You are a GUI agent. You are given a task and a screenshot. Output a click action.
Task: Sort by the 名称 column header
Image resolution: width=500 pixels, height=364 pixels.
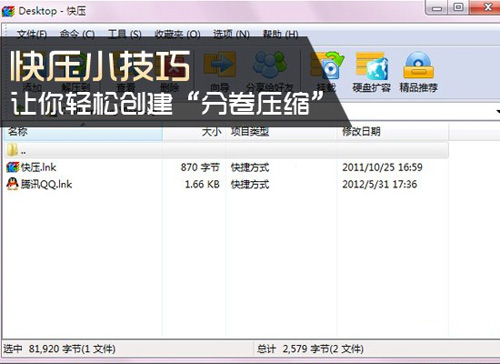(83, 132)
